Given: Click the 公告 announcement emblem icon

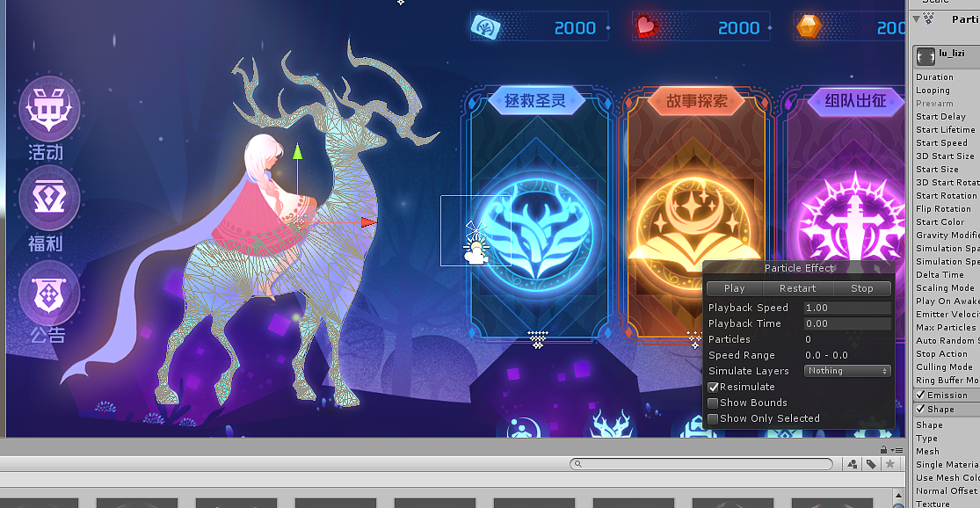Looking at the screenshot, I should pos(49,294).
